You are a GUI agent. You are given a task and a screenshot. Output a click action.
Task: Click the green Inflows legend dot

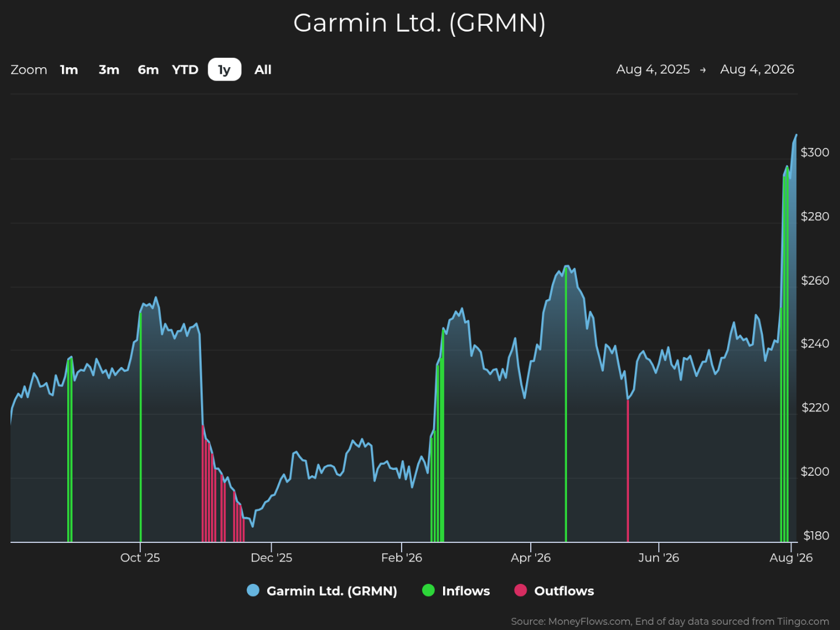pyautogui.click(x=428, y=590)
